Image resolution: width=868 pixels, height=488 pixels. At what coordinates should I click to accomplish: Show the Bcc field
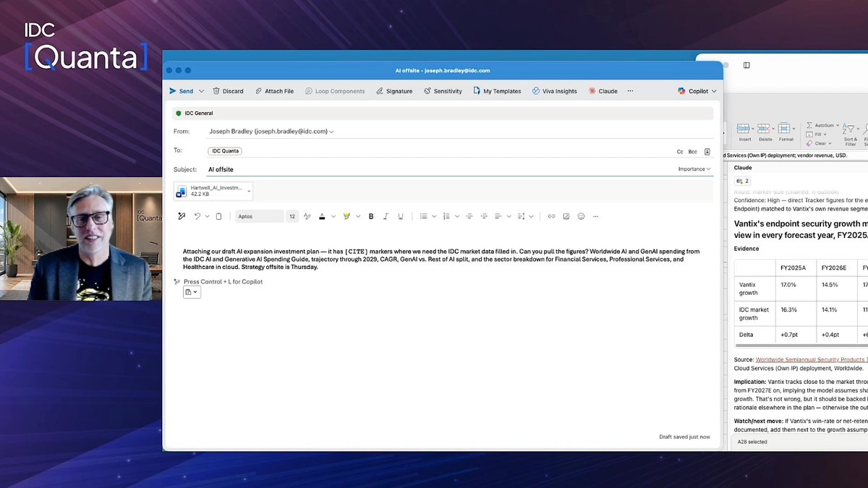point(693,152)
